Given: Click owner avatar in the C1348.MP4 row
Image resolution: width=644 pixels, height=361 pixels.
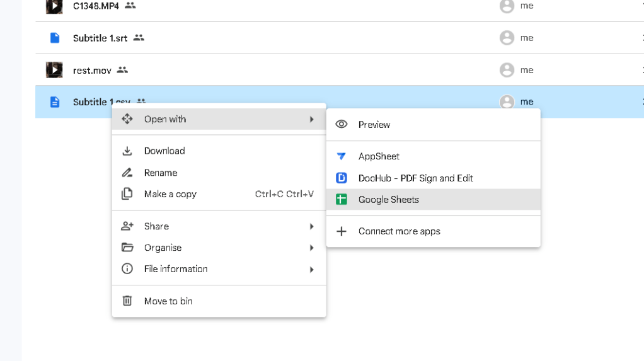Looking at the screenshot, I should point(507,6).
